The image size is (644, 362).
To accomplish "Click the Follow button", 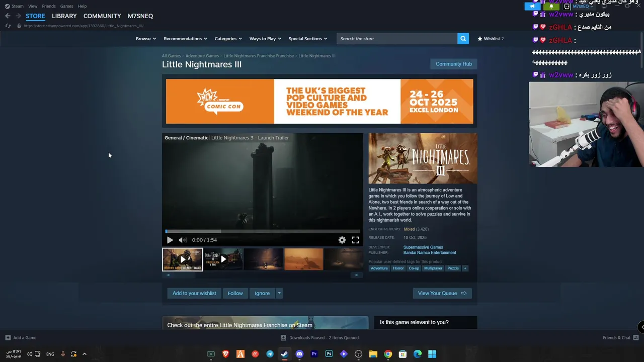I will (235, 293).
